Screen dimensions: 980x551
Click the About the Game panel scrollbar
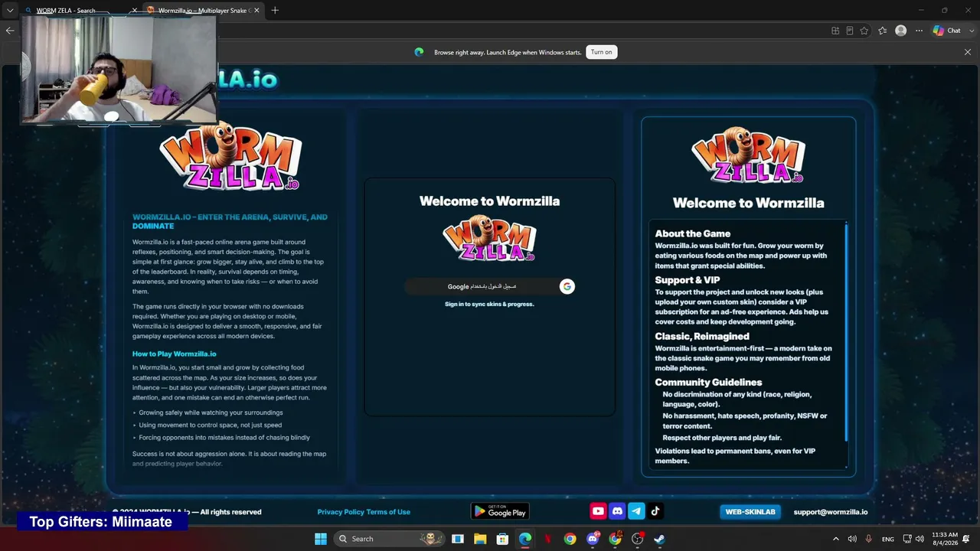pyautogui.click(x=846, y=331)
